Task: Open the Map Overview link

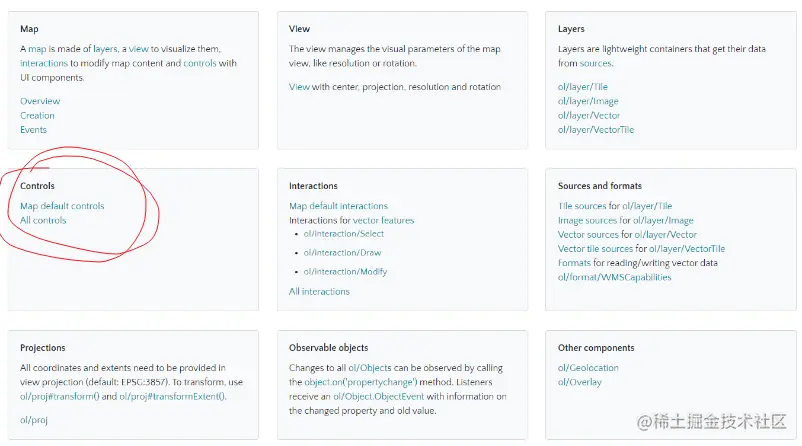Action: coord(40,101)
